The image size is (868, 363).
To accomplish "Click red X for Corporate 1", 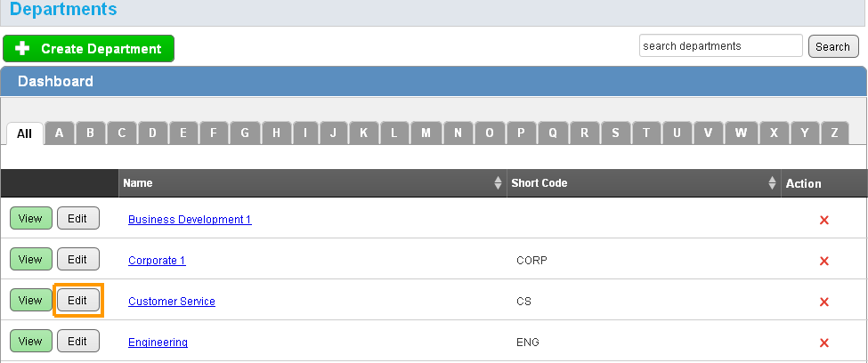I will (823, 261).
